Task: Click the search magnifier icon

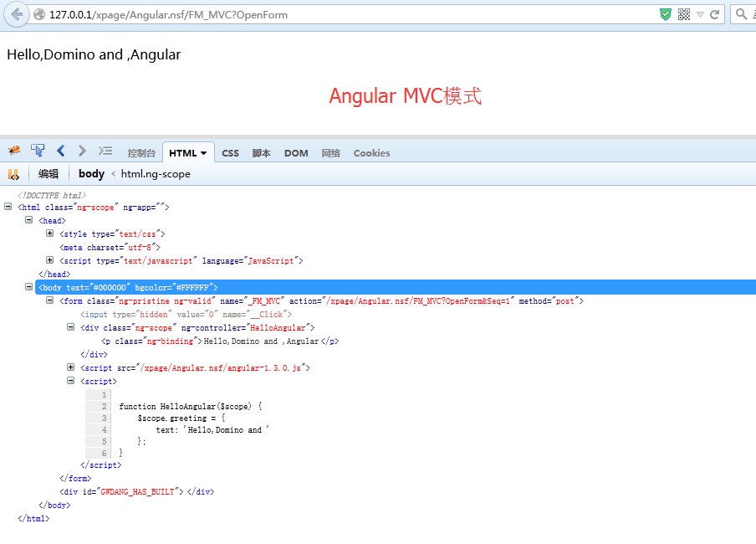Action: [x=741, y=14]
